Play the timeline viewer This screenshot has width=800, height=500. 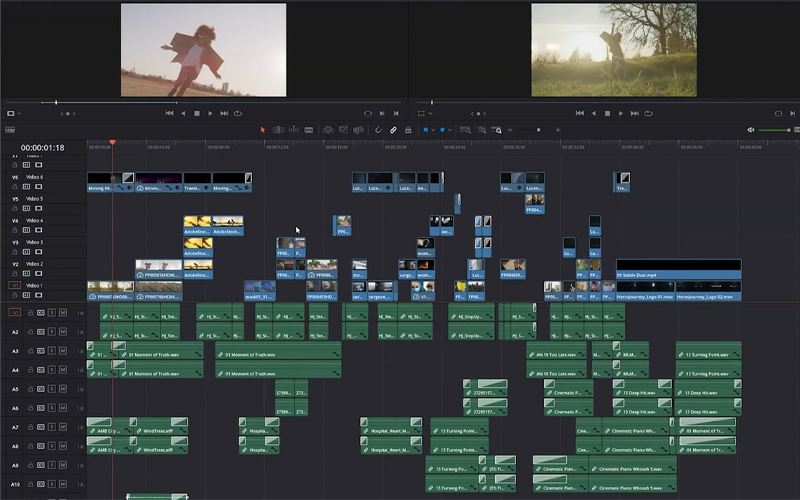pyautogui.click(x=620, y=113)
